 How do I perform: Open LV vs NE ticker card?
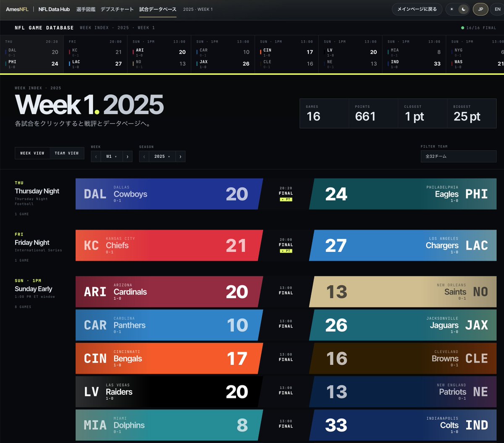point(351,54)
